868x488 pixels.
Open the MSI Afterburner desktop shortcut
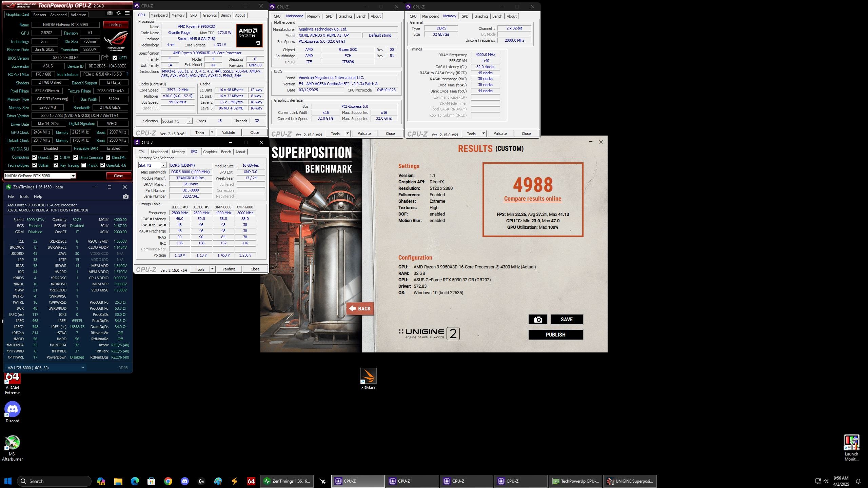[x=12, y=448]
